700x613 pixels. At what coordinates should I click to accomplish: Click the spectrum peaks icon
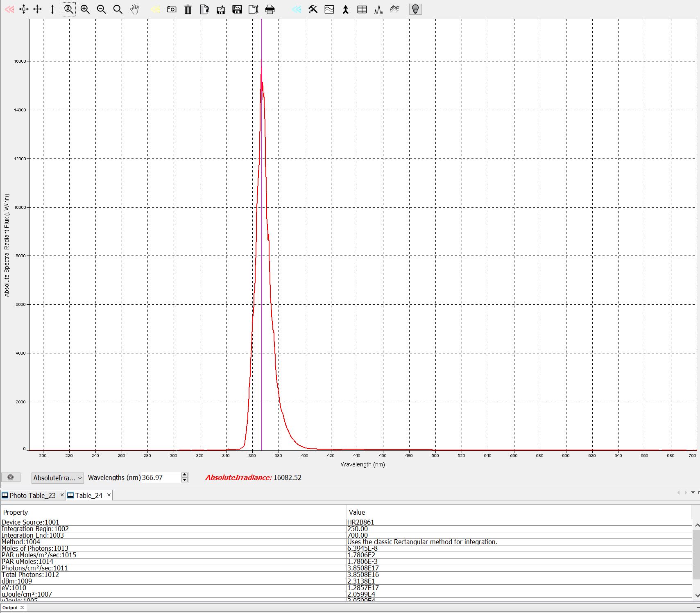[x=378, y=9]
